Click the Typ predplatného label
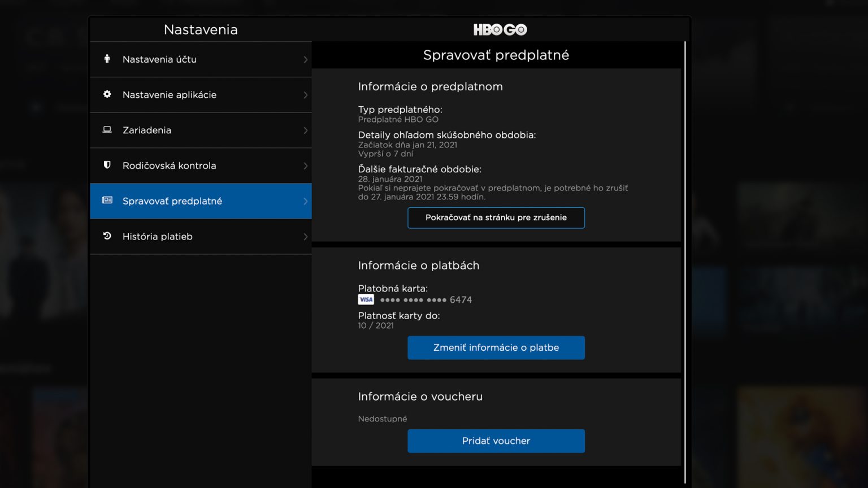 click(400, 110)
